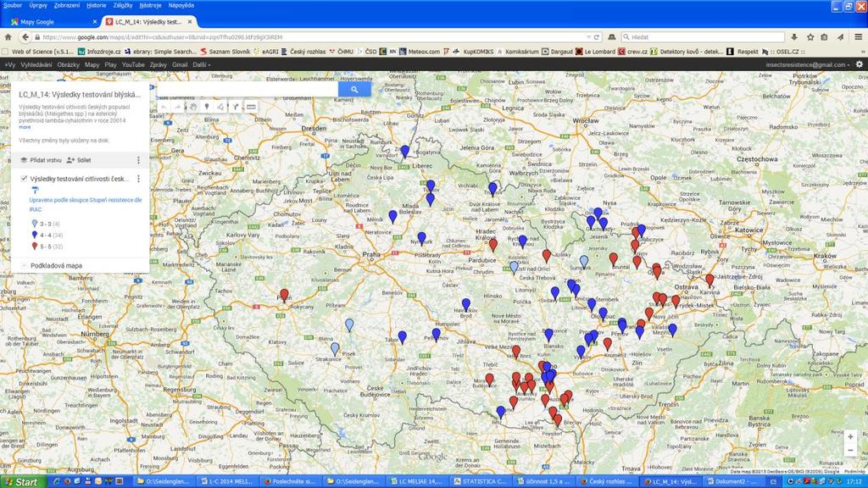Bookmark this page with star icon
This screenshot has width=868, height=488.
coord(810,37)
